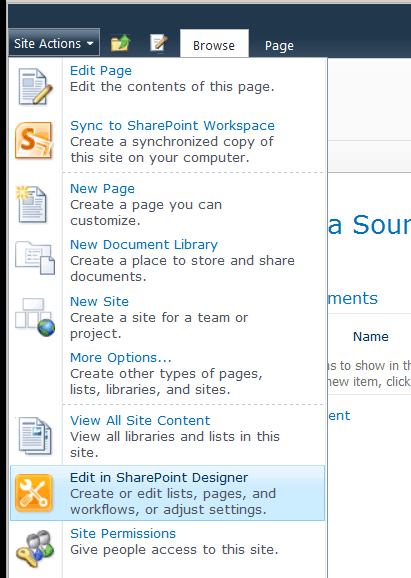Click 'Give people access to this site.' description
The height and width of the screenshot is (578, 411).
click(174, 550)
